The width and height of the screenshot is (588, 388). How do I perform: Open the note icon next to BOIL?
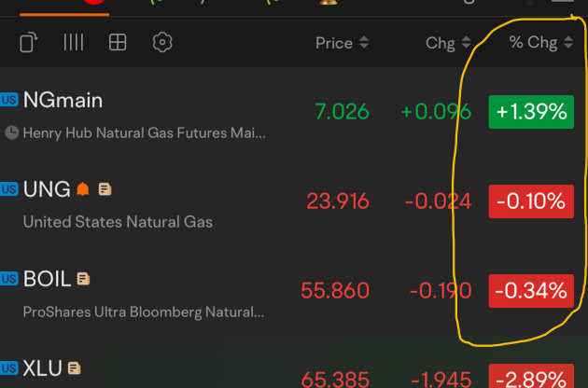click(83, 279)
